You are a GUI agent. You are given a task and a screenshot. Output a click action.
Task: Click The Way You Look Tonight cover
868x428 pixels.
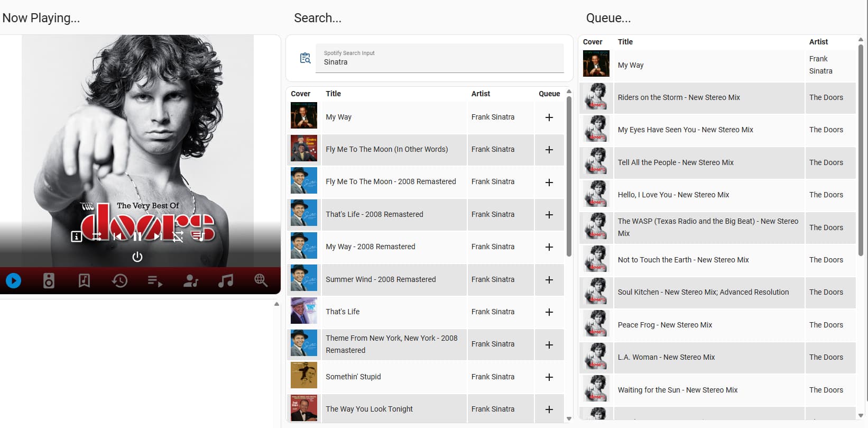click(x=304, y=408)
